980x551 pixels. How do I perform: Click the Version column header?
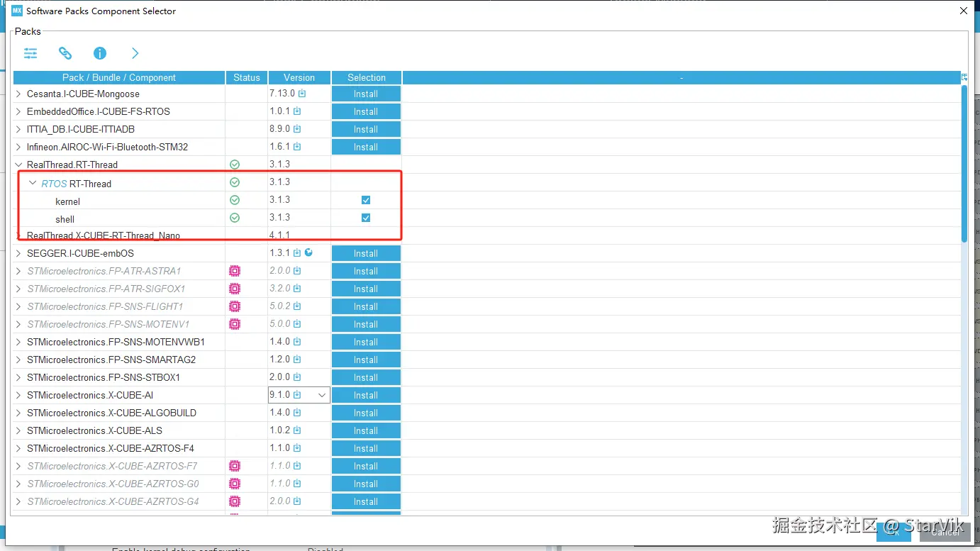[x=299, y=77]
